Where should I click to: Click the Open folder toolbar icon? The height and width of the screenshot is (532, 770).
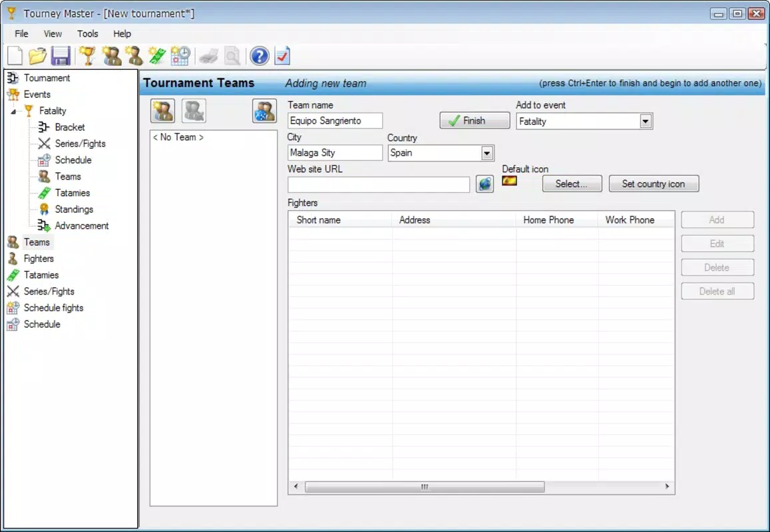coord(37,56)
